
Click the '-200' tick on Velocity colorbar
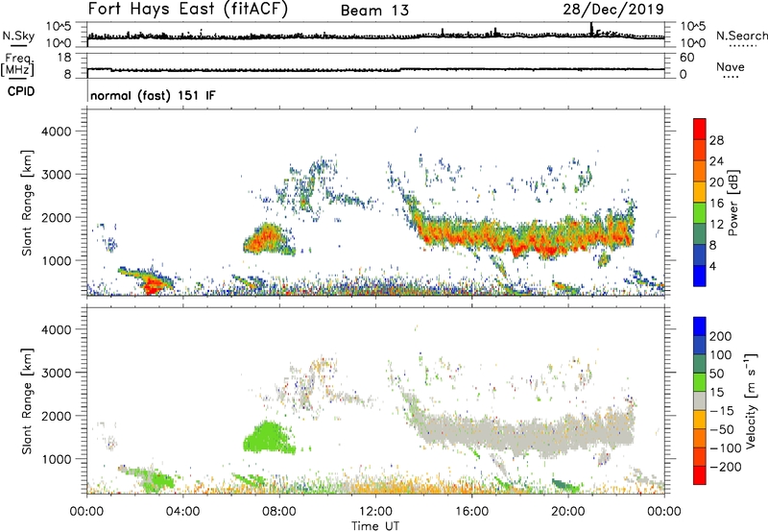[x=725, y=467]
